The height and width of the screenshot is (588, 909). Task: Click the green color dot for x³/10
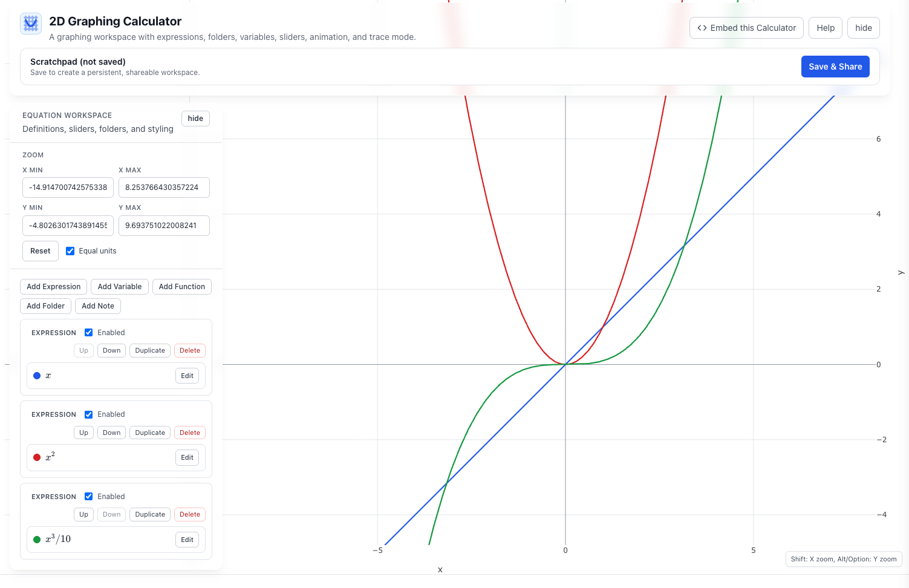click(x=37, y=540)
